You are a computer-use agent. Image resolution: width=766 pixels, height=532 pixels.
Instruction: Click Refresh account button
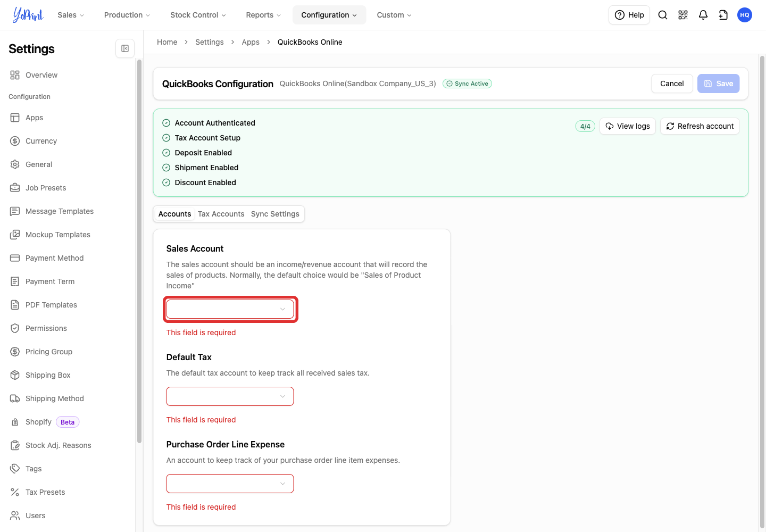click(x=700, y=126)
